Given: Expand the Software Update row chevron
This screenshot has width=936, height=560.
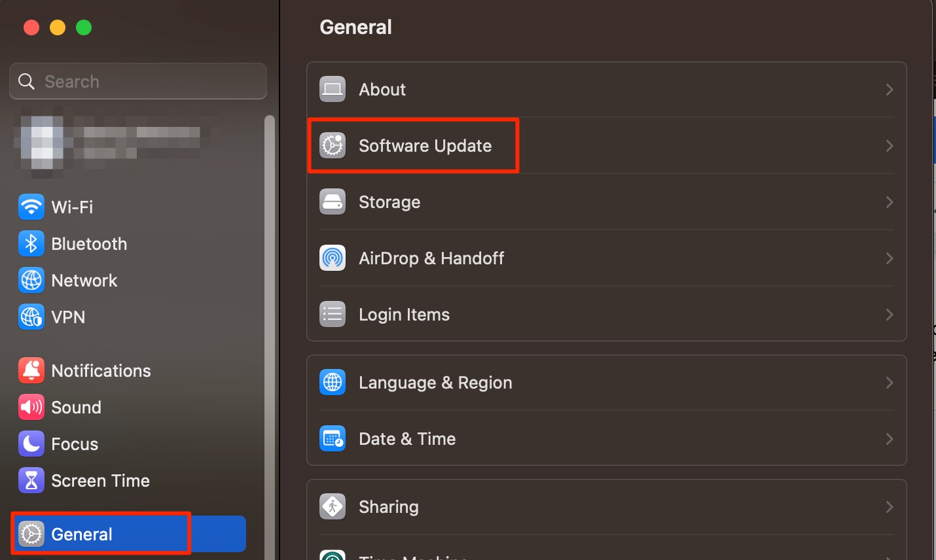Looking at the screenshot, I should point(890,146).
